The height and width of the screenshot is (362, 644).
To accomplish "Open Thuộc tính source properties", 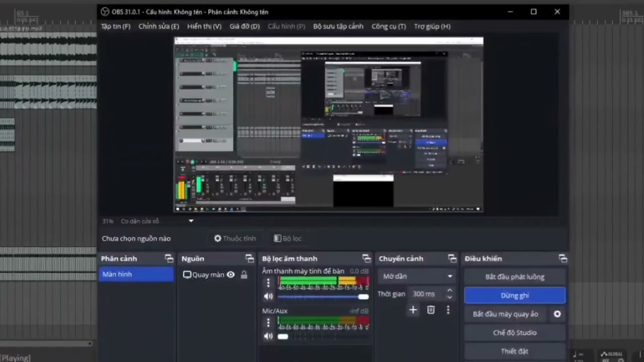I will [235, 238].
